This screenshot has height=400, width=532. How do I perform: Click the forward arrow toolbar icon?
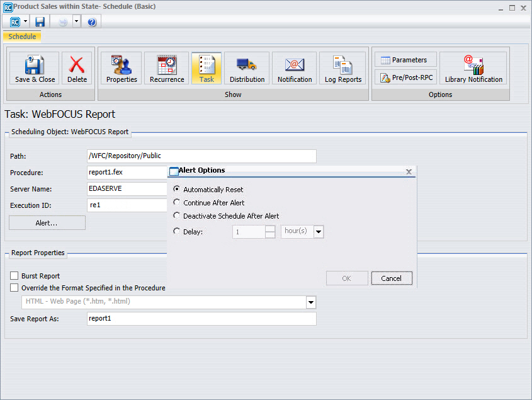click(x=63, y=22)
